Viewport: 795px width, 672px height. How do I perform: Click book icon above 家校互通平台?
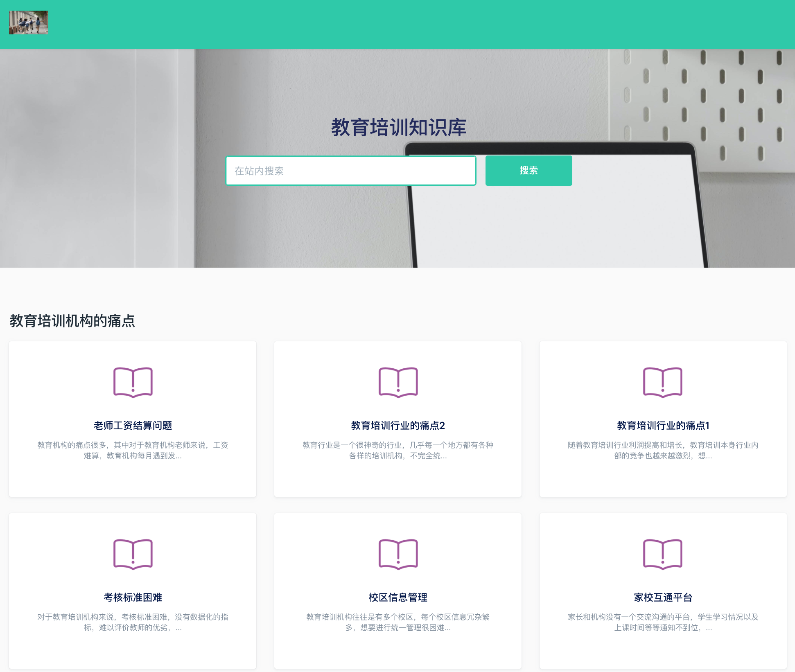(663, 554)
